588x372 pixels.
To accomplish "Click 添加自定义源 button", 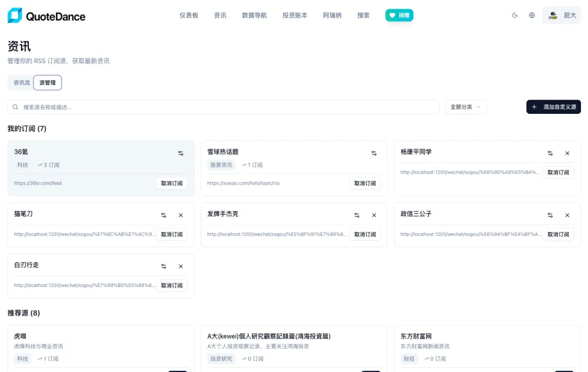I will pos(554,107).
